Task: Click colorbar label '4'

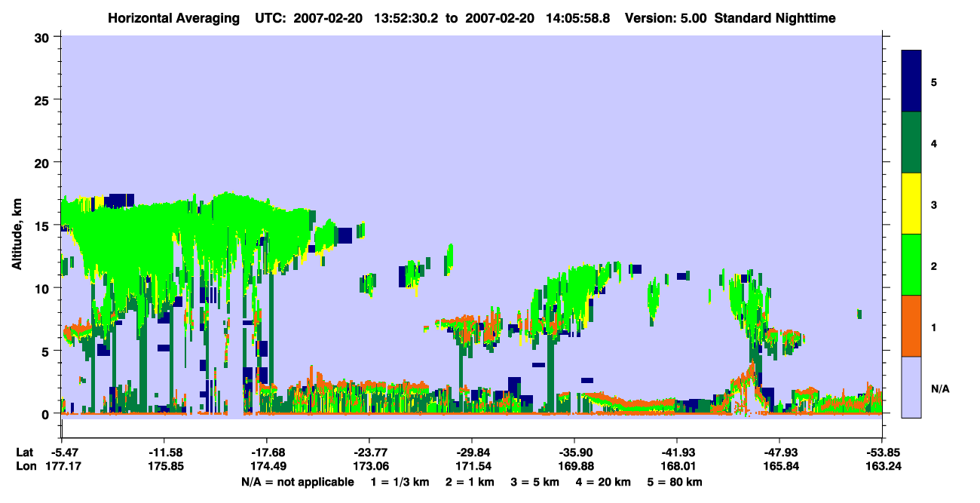Action: tap(933, 143)
